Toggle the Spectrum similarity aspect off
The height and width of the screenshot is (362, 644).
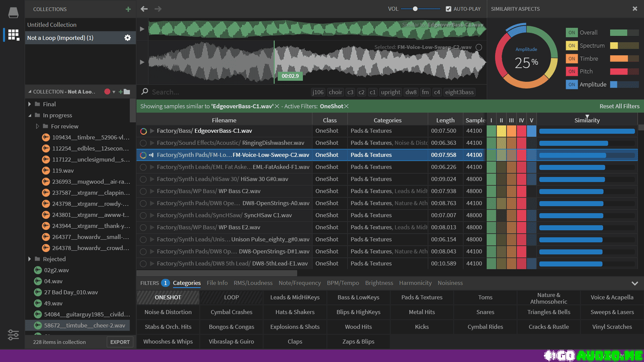(572, 45)
